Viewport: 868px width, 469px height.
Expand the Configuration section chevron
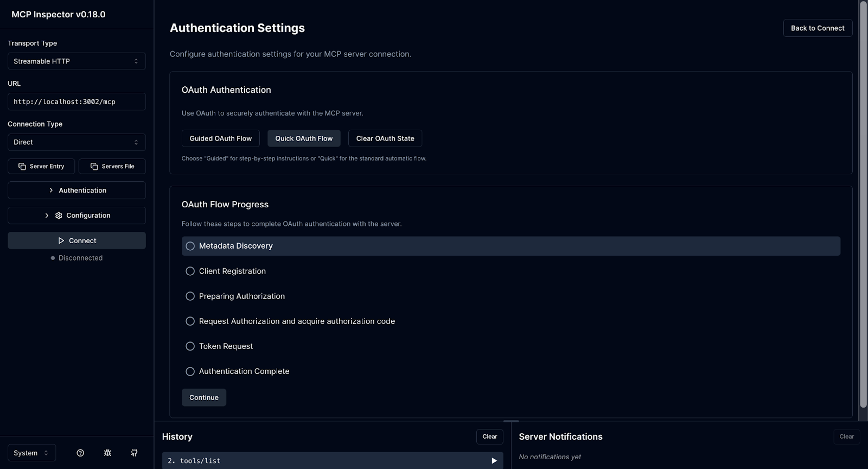(x=47, y=216)
